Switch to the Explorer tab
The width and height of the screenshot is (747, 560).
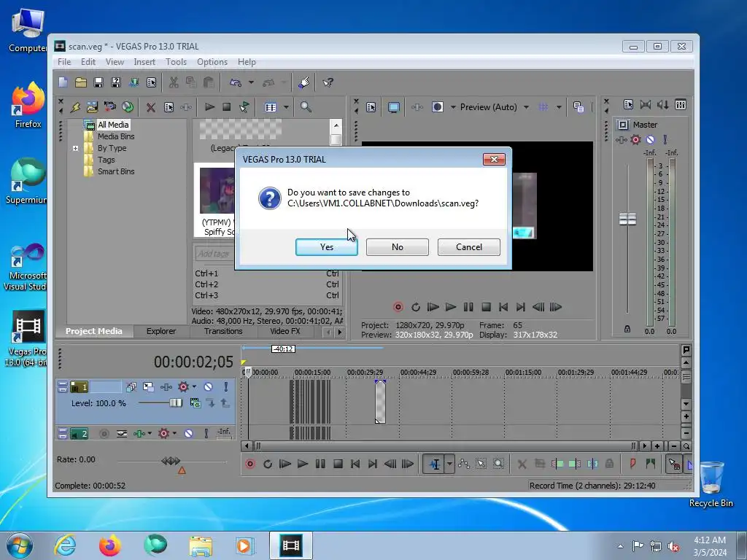tap(161, 331)
